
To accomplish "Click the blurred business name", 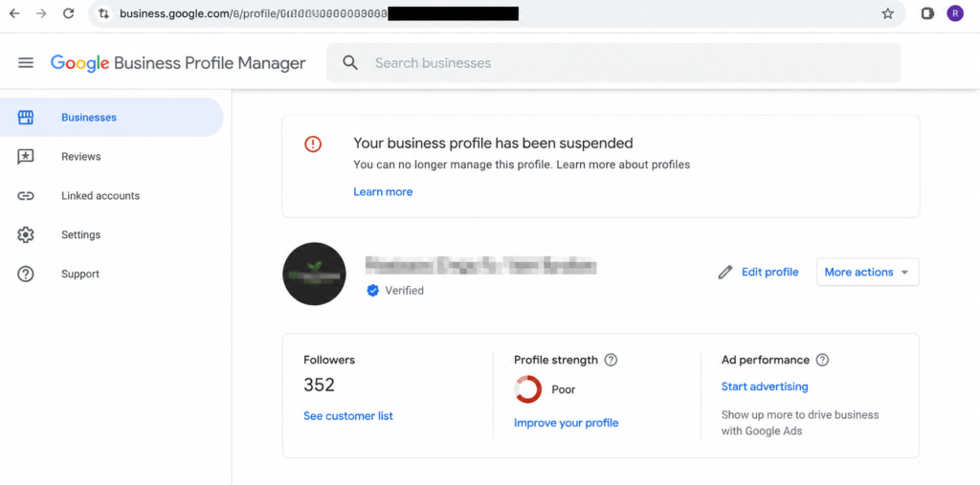I will [x=480, y=266].
